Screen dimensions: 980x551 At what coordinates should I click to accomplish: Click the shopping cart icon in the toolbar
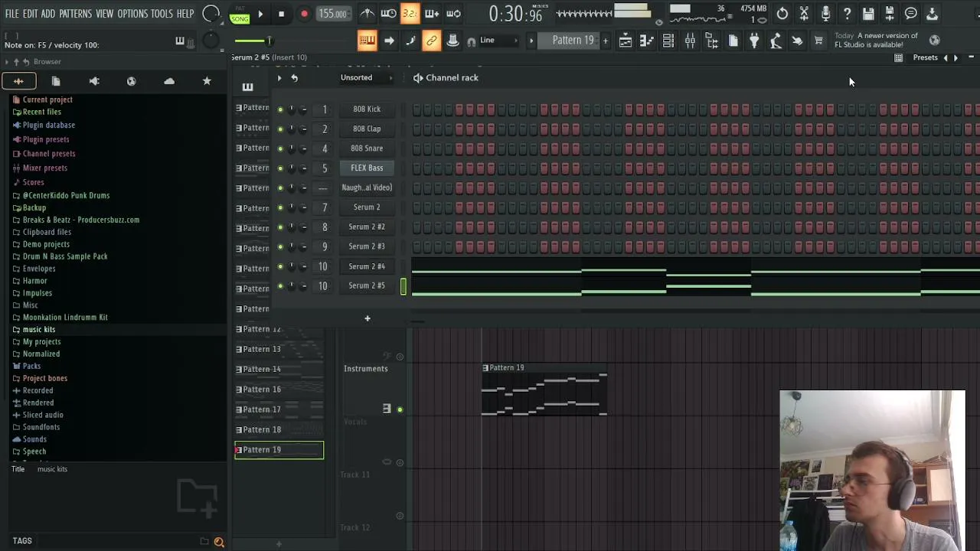point(818,41)
